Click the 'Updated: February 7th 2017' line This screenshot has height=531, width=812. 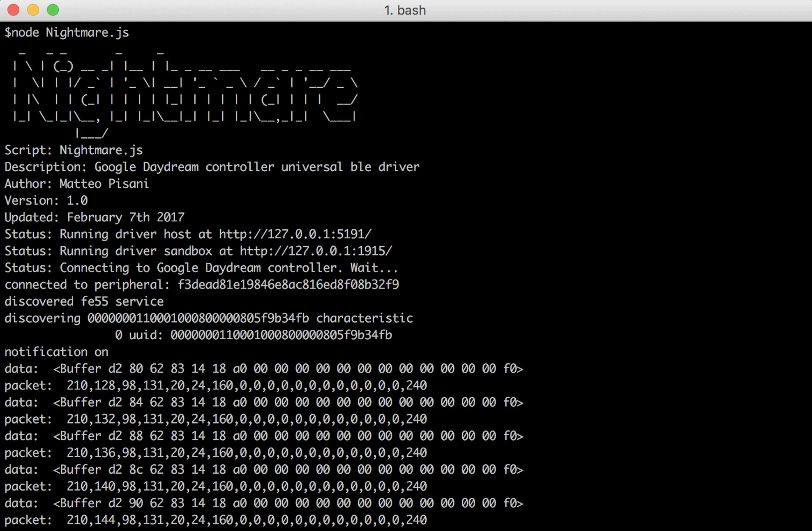click(x=95, y=217)
